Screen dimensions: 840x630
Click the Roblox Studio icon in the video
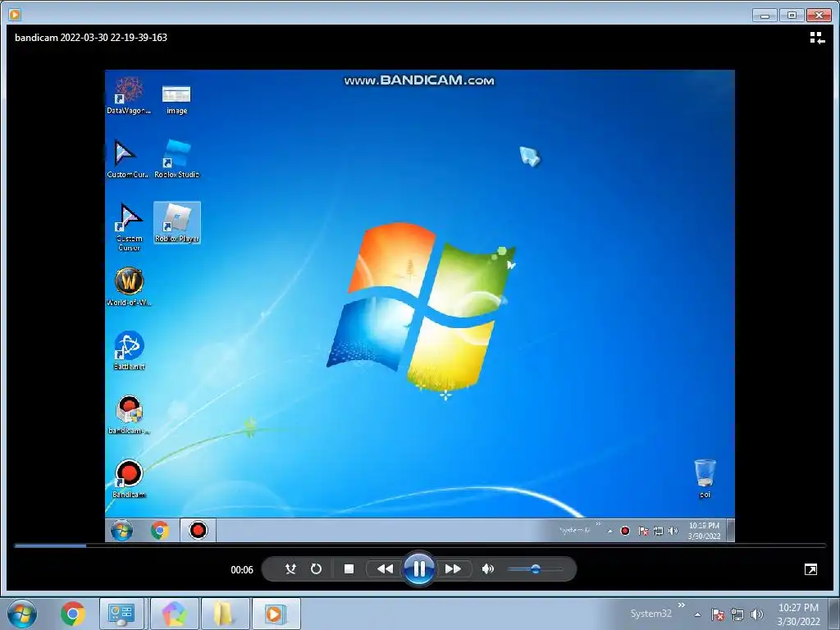pos(177,159)
